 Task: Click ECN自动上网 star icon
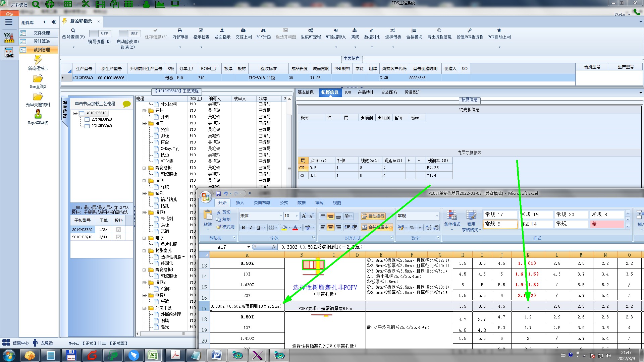pyautogui.click(x=499, y=31)
